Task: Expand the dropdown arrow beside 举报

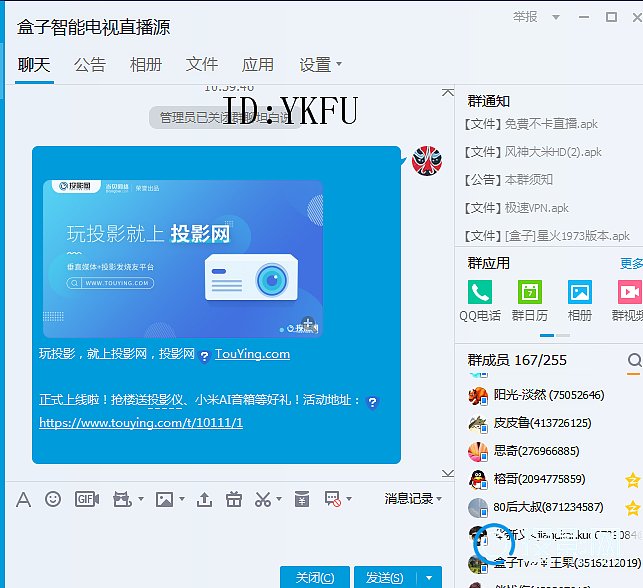Action: pyautogui.click(x=556, y=17)
